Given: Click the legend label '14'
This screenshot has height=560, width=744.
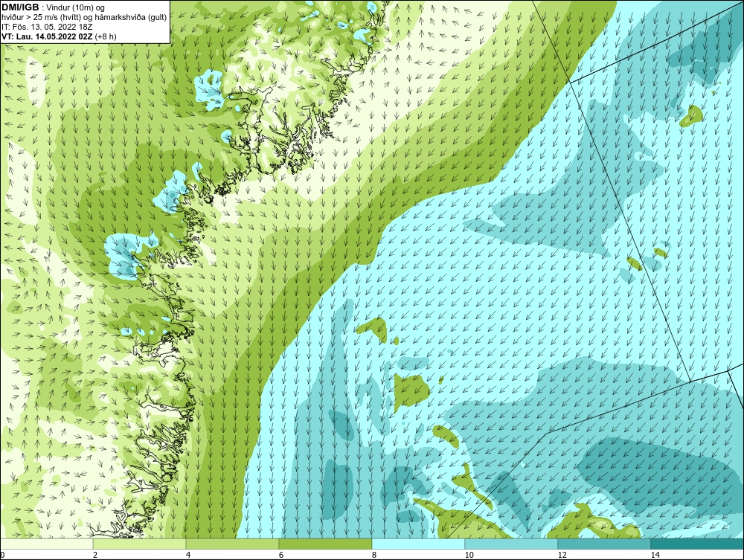Looking at the screenshot, I should pos(655,555).
